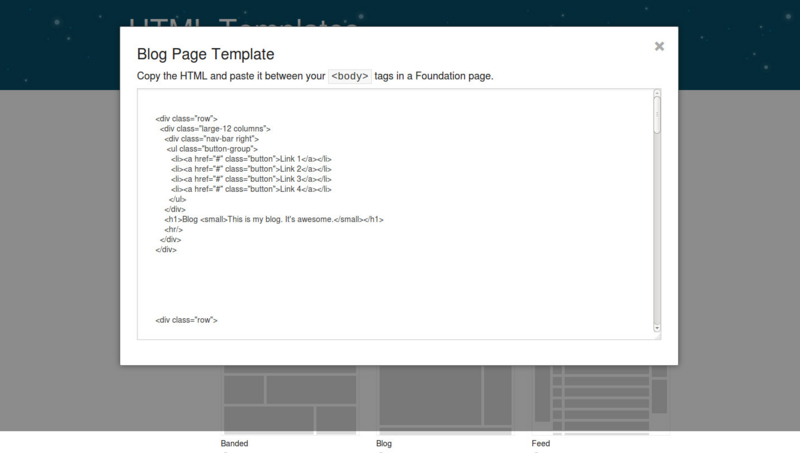Click the Blog Page Template heading

(206, 54)
